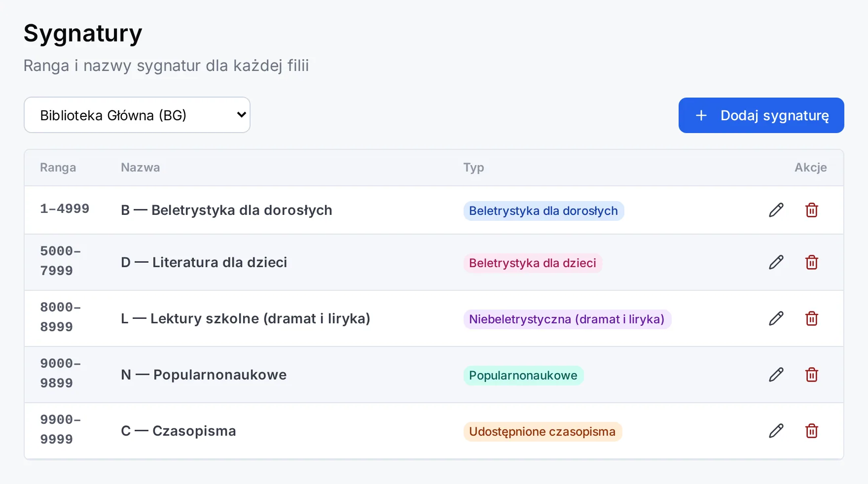
Task: Click the pink Beletrystyka dla dzieci badge
Action: click(x=533, y=263)
